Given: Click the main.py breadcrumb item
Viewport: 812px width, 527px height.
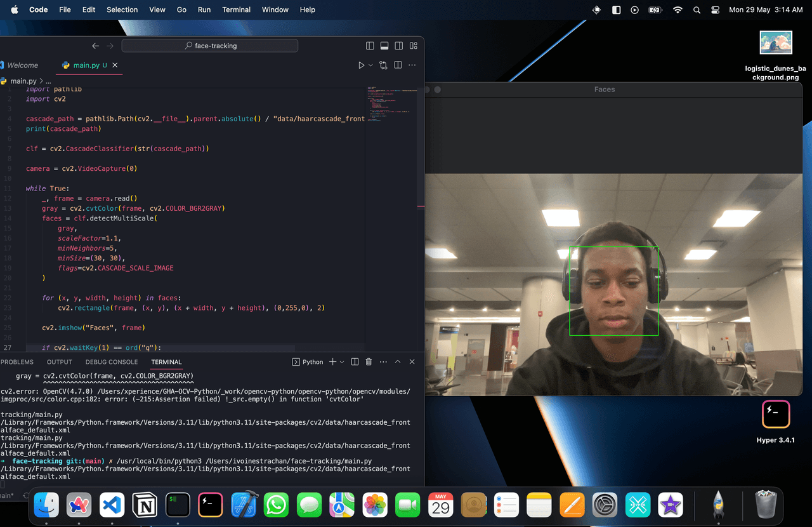Looking at the screenshot, I should 23,81.
